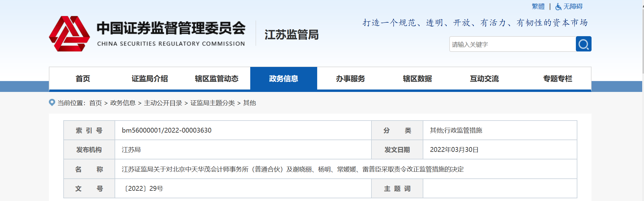Click the 中国证券监督管理委员会 title text
Screen dimensions: 644x201
point(171,28)
